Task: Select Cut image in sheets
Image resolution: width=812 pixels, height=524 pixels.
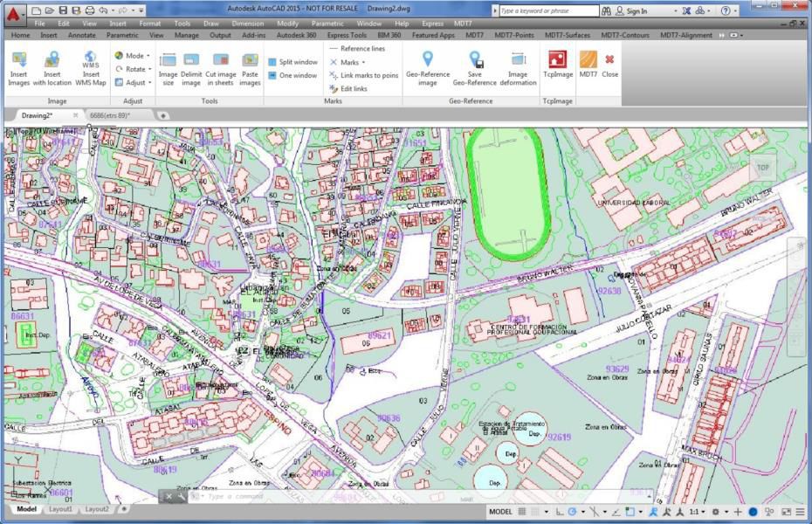Action: (218, 65)
